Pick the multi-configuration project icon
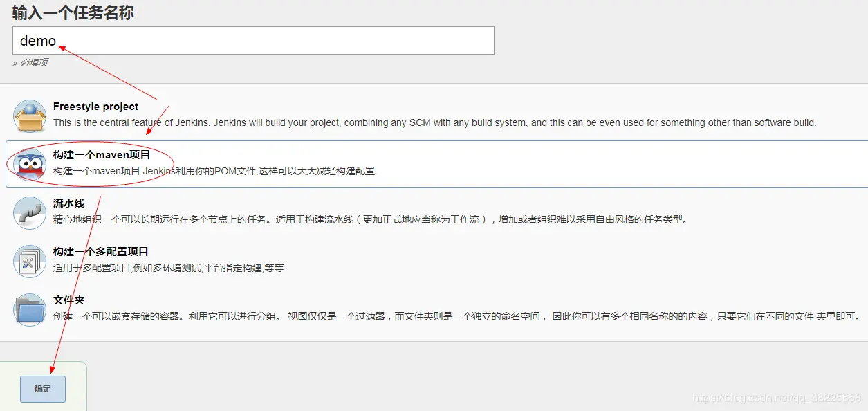 30,261
